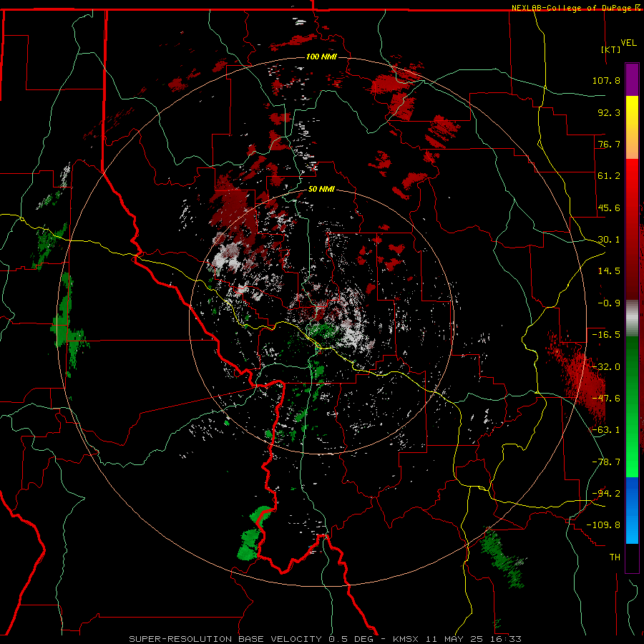Click the [KT] units label
Image resolution: width=644 pixels, height=644 pixels.
click(611, 49)
